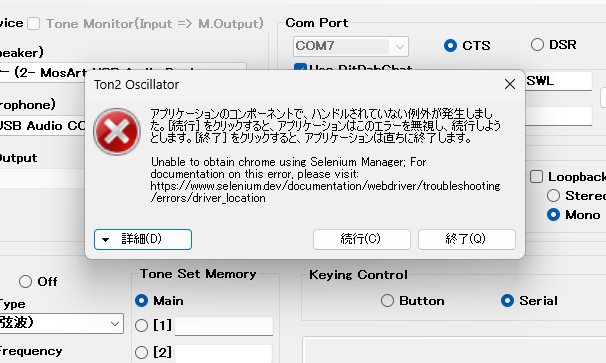
Task: Click the Unable to obtain chrome message
Action: pos(288,168)
